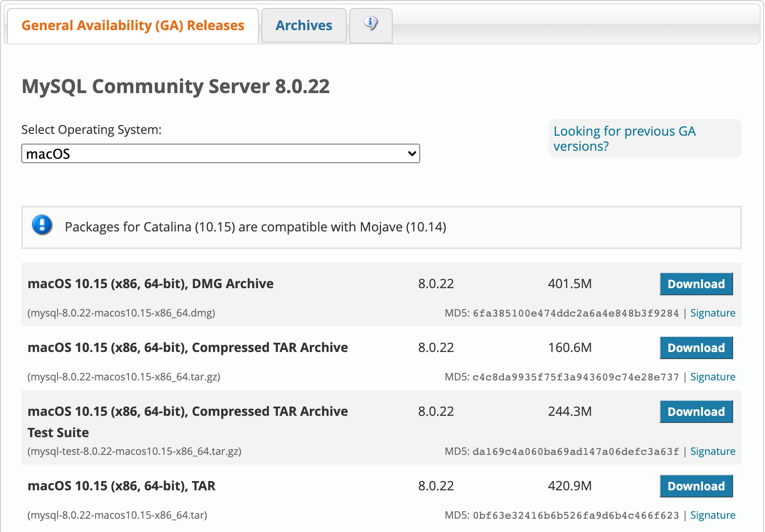Open Signature link for DMG Archive
Screen dimensions: 765x532
712,313
